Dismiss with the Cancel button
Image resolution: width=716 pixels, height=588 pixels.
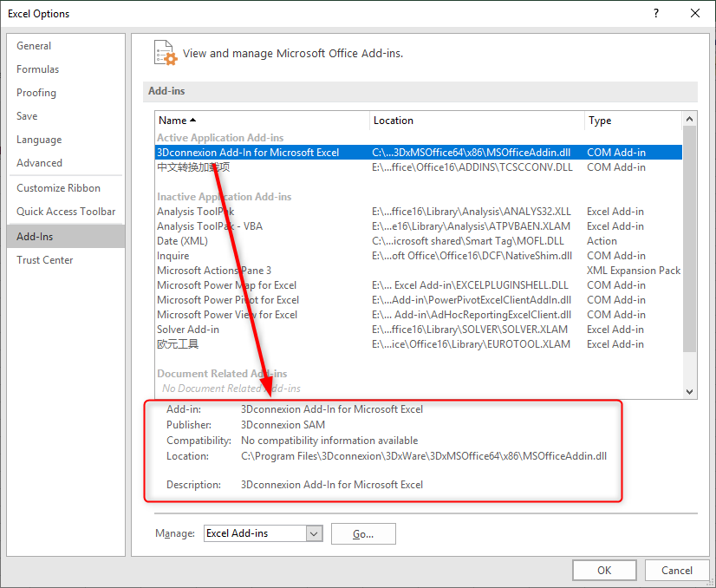click(x=677, y=570)
